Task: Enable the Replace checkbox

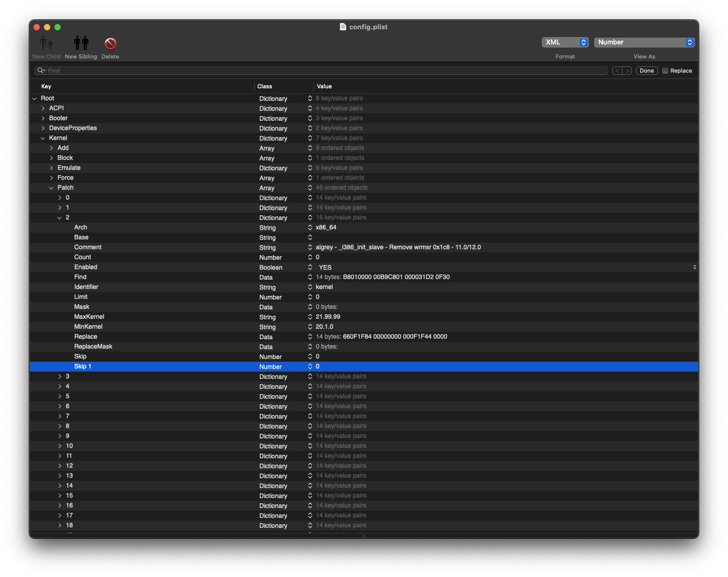Action: click(665, 71)
